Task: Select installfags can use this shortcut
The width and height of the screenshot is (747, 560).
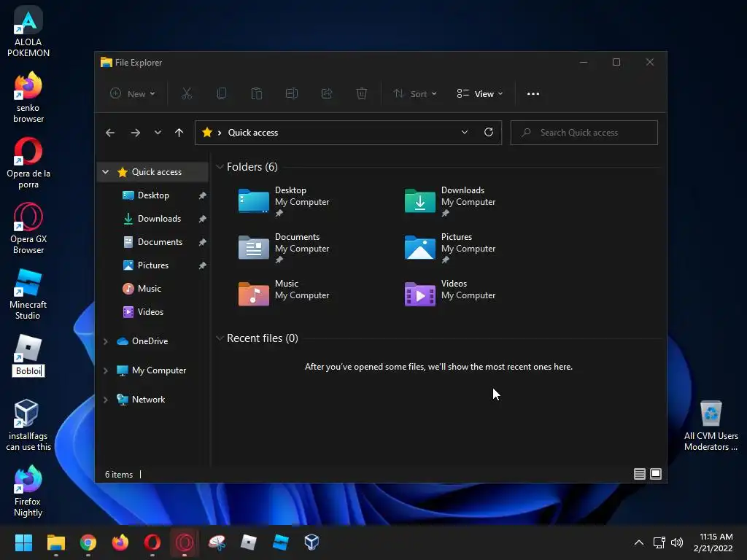Action: pyautogui.click(x=28, y=425)
